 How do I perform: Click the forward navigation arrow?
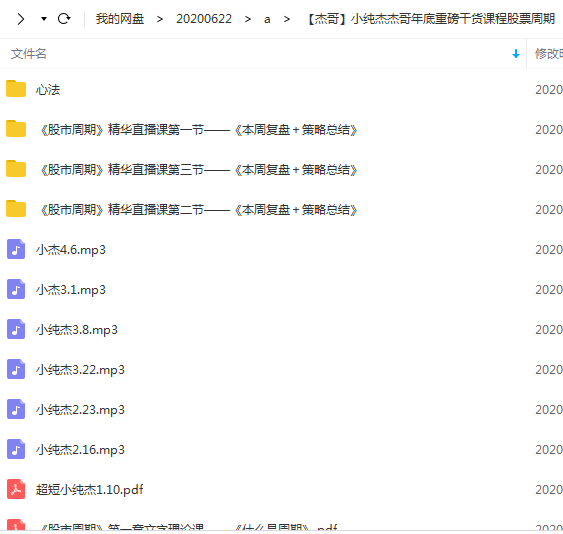coord(21,19)
